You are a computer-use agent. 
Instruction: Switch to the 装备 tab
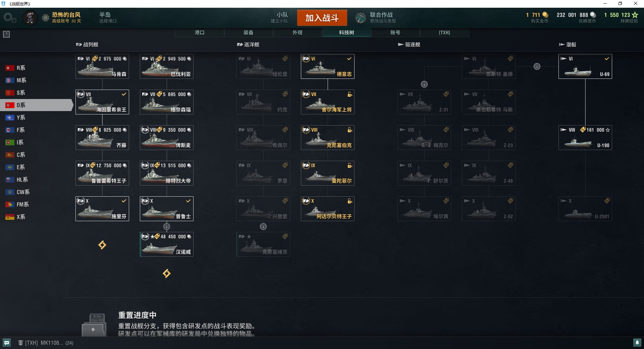tap(249, 33)
